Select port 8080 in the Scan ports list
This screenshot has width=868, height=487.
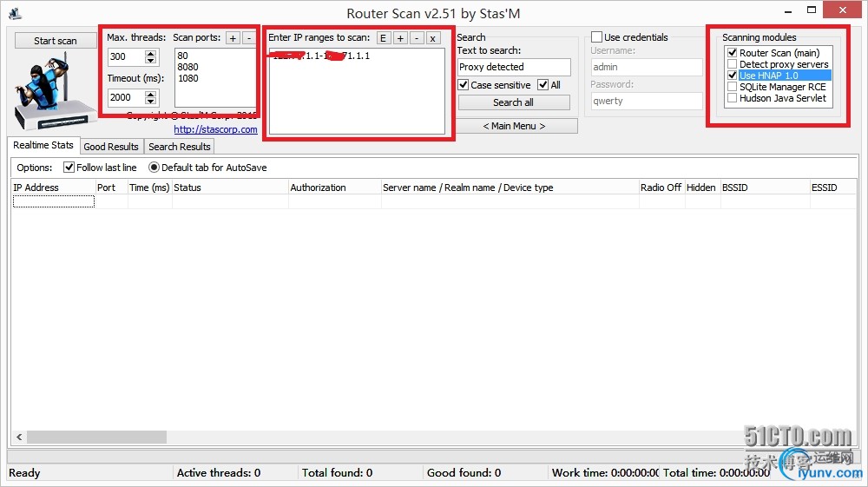pyautogui.click(x=187, y=67)
